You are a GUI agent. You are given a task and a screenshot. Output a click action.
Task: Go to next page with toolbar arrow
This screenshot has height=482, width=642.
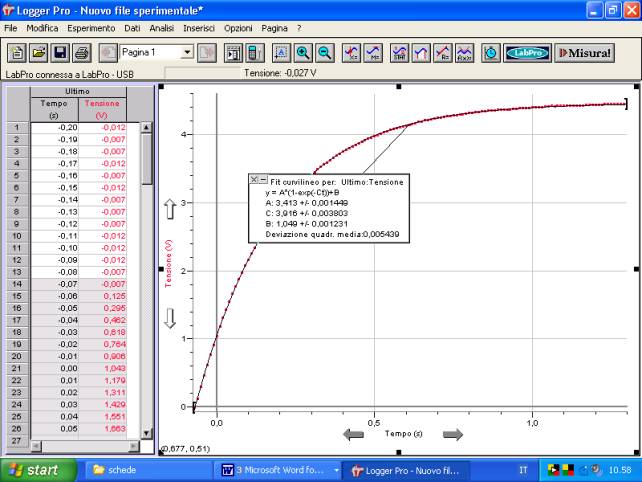(207, 53)
